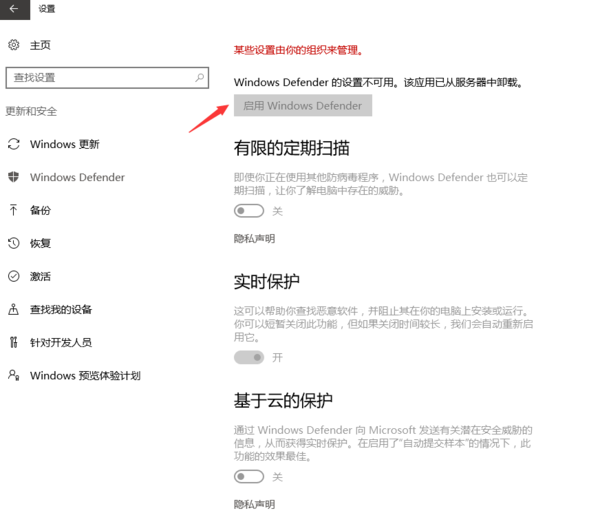Open the 隐私声明 link under periodic scanning
The width and height of the screenshot is (600, 524).
click(254, 238)
